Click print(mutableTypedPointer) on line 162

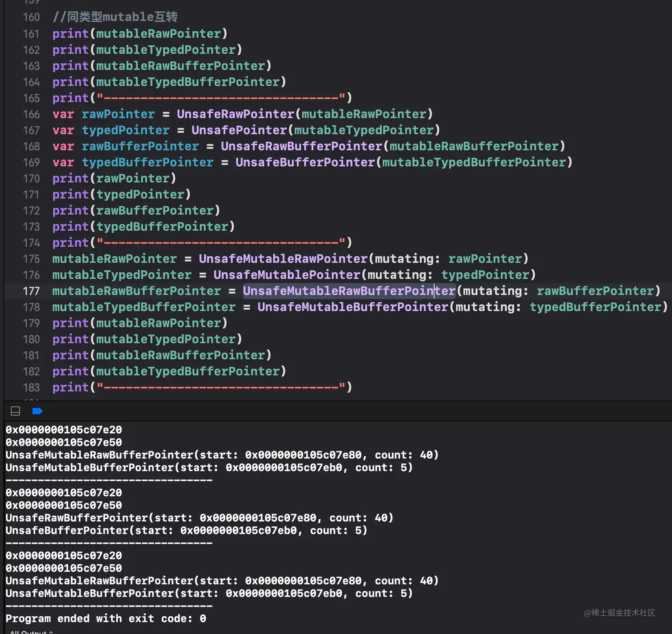click(x=147, y=50)
